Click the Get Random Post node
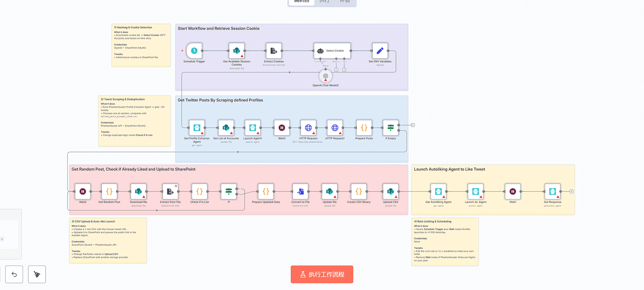 pos(109,191)
